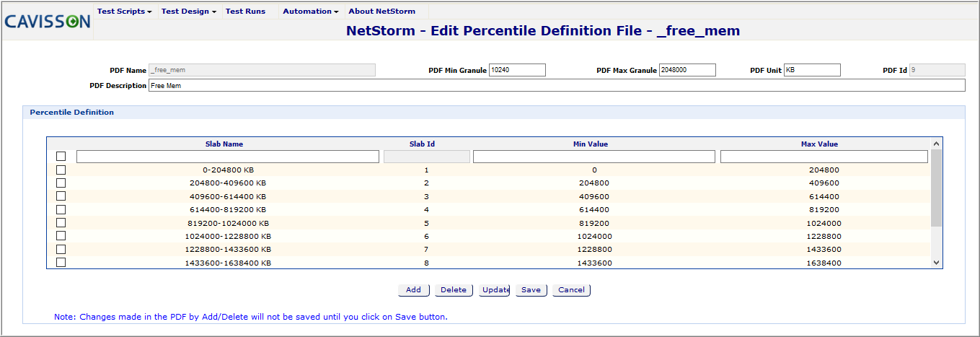Select the '204800-409600 KB' slab name

tap(228, 183)
